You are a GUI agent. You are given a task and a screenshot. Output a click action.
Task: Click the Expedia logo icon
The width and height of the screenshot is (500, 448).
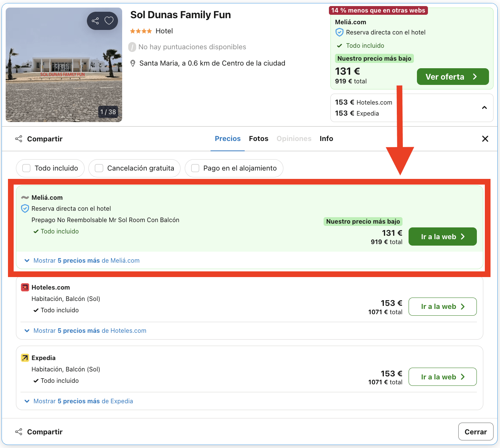pos(25,358)
